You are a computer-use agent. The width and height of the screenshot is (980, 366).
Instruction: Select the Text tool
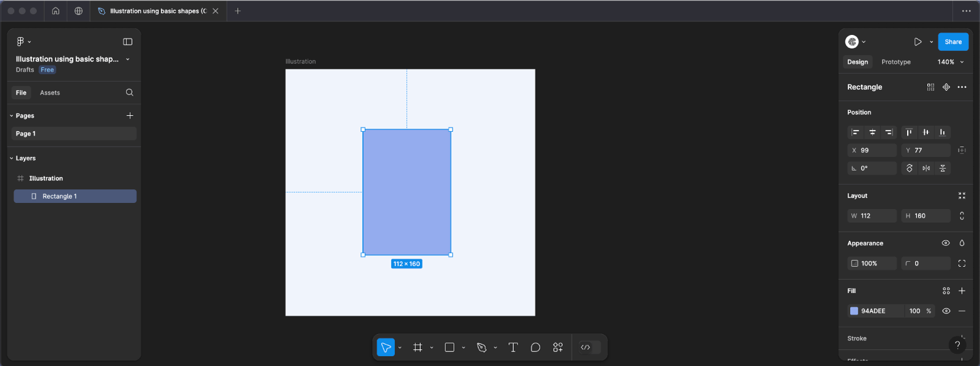(x=513, y=348)
